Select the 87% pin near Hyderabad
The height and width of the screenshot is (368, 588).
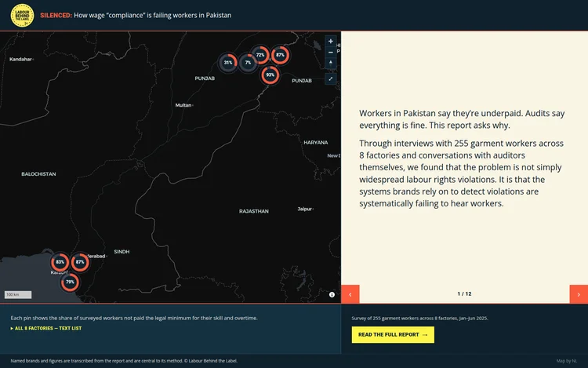tap(80, 262)
